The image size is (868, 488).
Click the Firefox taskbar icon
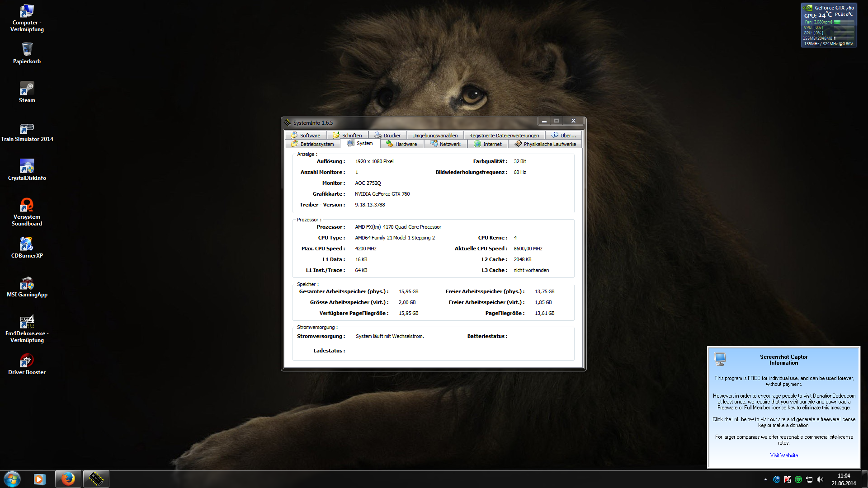click(68, 479)
